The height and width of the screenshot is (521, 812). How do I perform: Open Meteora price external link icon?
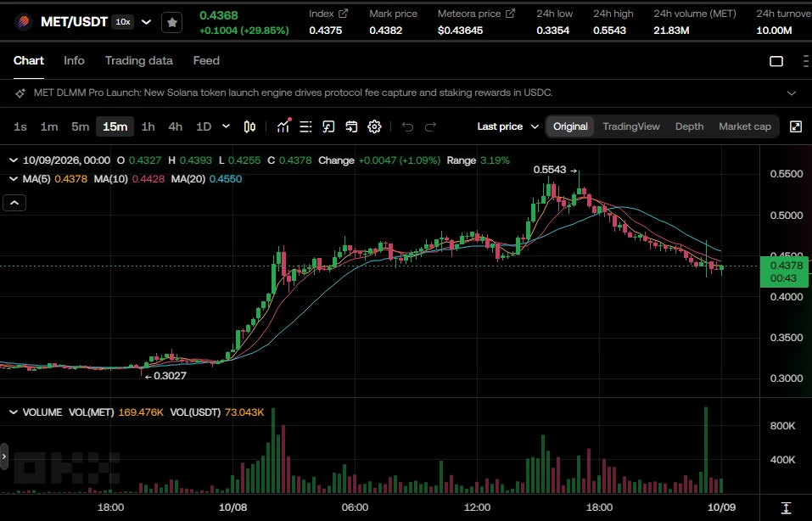click(511, 14)
